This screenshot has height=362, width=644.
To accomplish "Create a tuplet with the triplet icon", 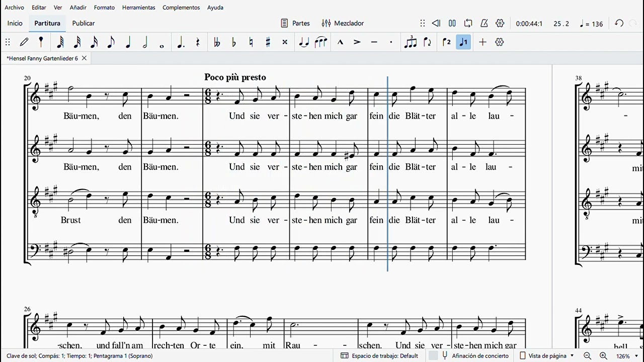I will click(x=411, y=42).
